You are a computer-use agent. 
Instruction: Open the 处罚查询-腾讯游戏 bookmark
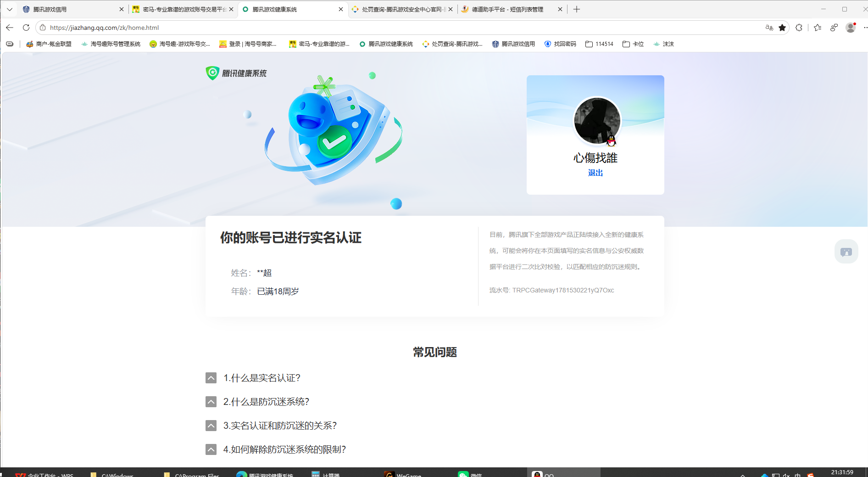click(452, 44)
